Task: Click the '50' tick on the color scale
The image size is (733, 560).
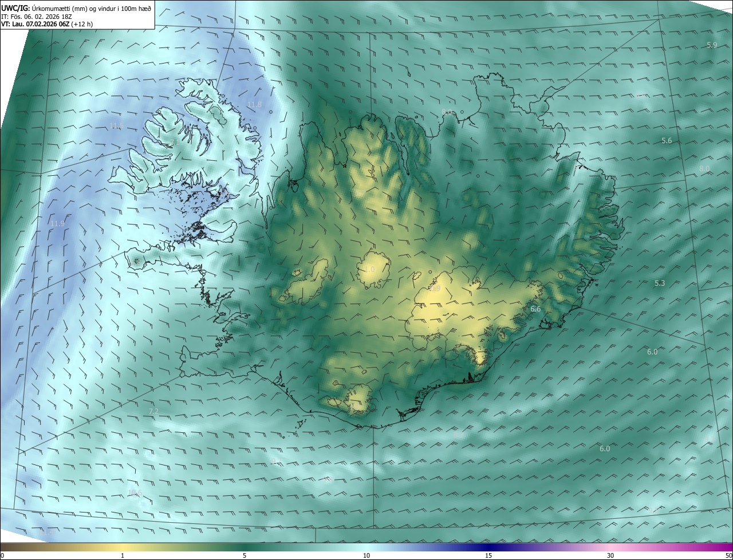Action: 728,556
